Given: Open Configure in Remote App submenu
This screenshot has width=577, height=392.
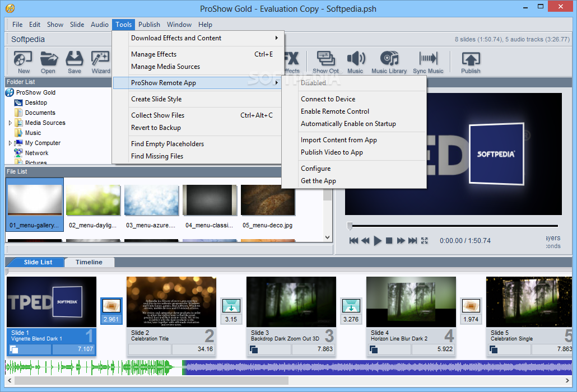Looking at the screenshot, I should pyautogui.click(x=354, y=169).
